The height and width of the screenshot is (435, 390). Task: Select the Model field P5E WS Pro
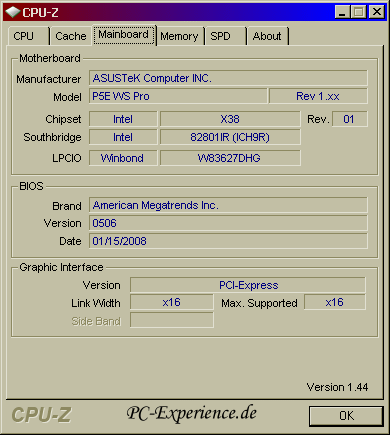tap(178, 96)
